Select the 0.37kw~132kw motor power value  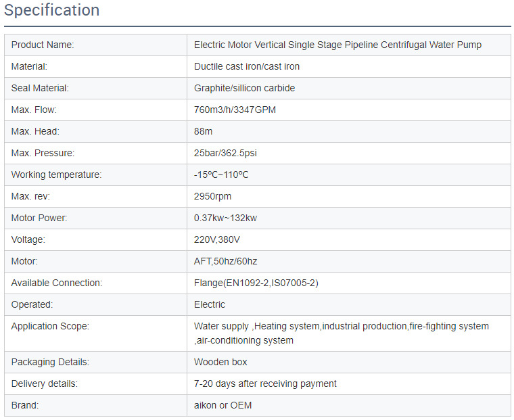[x=225, y=218]
